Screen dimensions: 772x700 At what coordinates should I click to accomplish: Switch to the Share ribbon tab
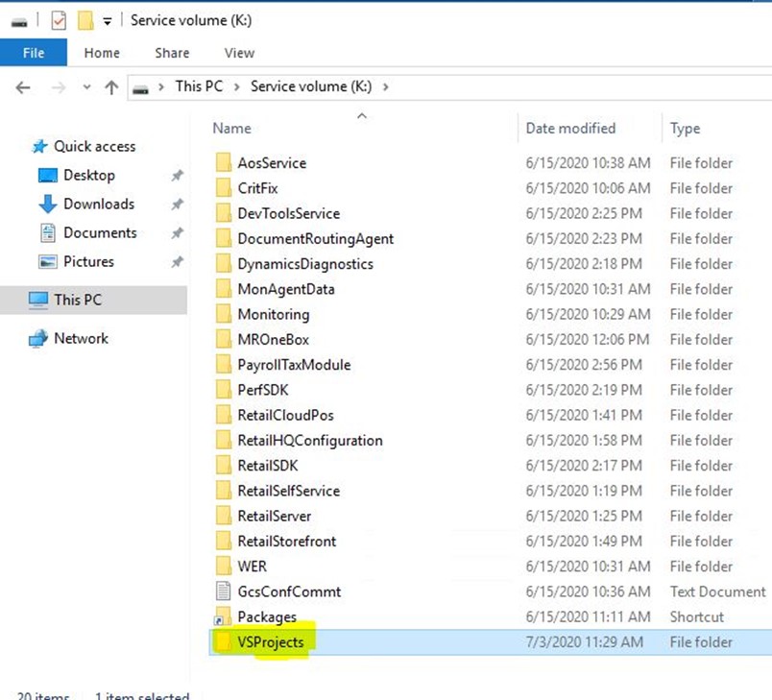click(x=172, y=53)
